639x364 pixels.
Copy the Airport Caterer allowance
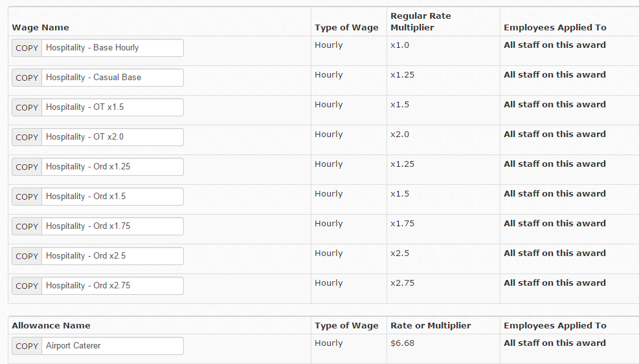click(x=27, y=346)
